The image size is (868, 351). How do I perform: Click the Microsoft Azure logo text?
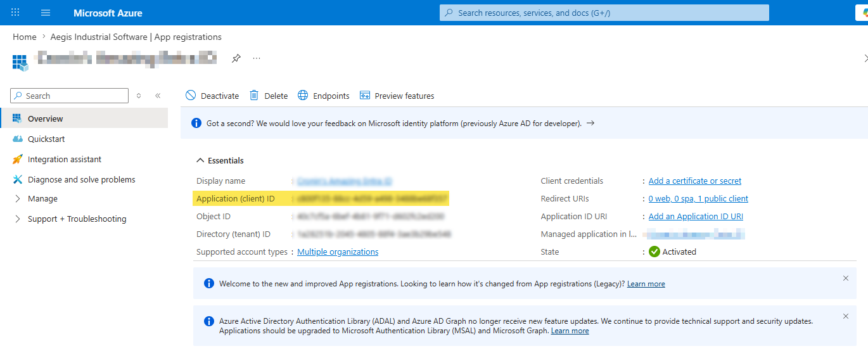click(108, 13)
